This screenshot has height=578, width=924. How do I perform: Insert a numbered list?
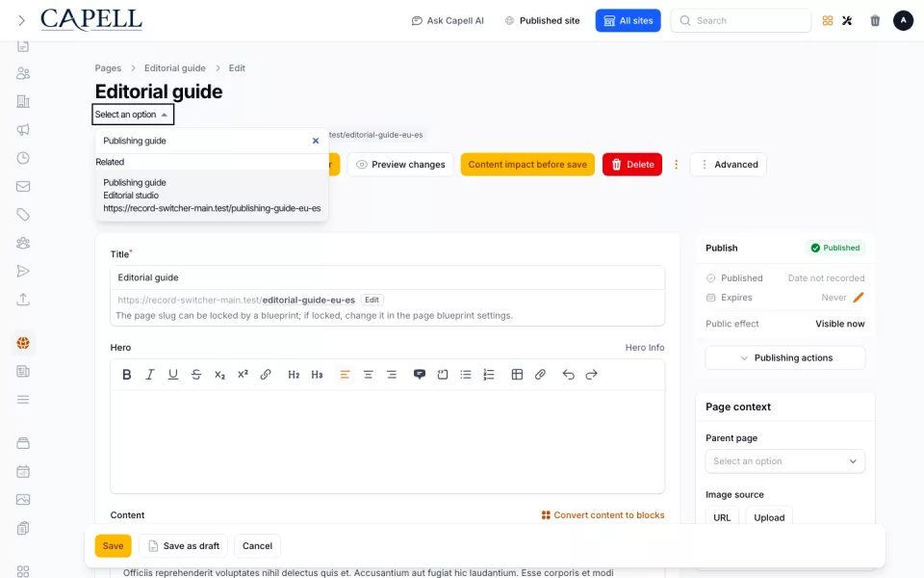489,375
